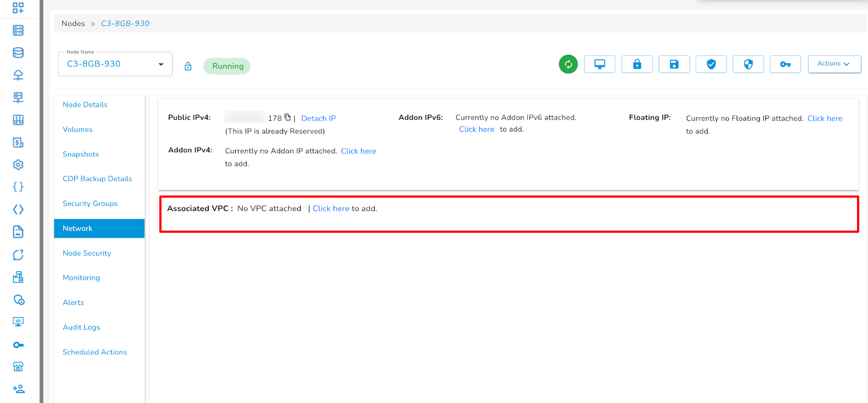The height and width of the screenshot is (403, 868).
Task: Click the half-filled shield security button
Action: 748,64
